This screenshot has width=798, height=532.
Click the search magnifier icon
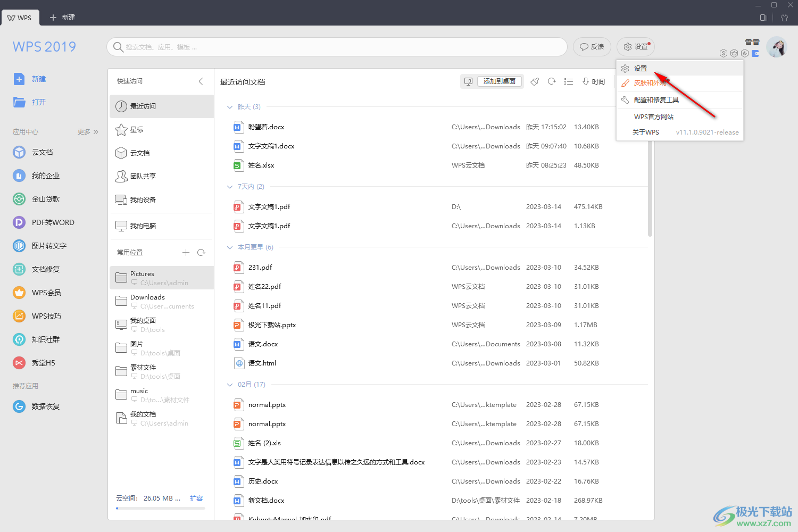tap(118, 47)
